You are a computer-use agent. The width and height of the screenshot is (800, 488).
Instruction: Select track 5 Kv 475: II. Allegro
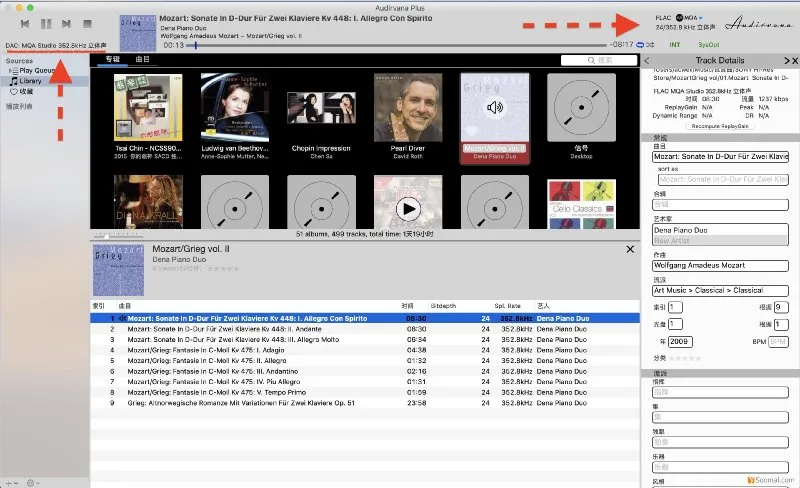(x=365, y=360)
